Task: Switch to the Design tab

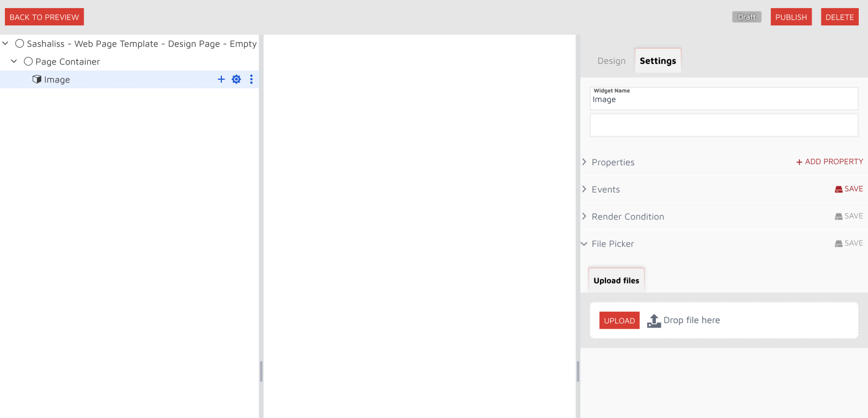Action: tap(611, 61)
